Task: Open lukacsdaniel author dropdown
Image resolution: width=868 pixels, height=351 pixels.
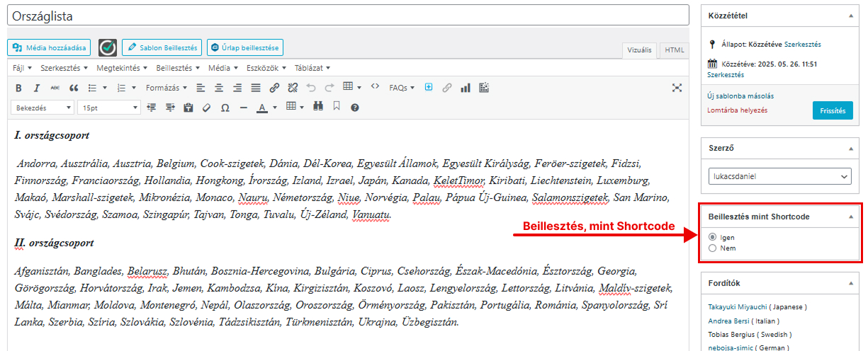Action: [x=780, y=176]
